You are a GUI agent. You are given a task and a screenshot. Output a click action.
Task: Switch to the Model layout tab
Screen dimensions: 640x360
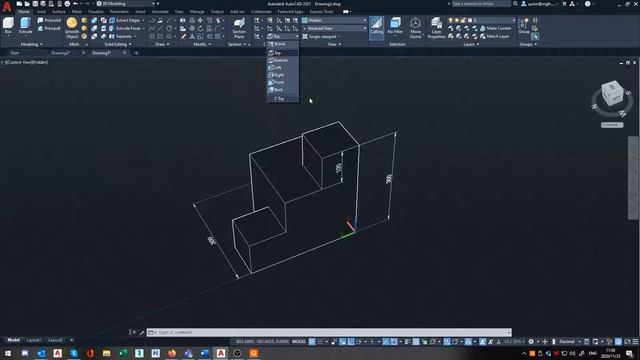point(13,340)
